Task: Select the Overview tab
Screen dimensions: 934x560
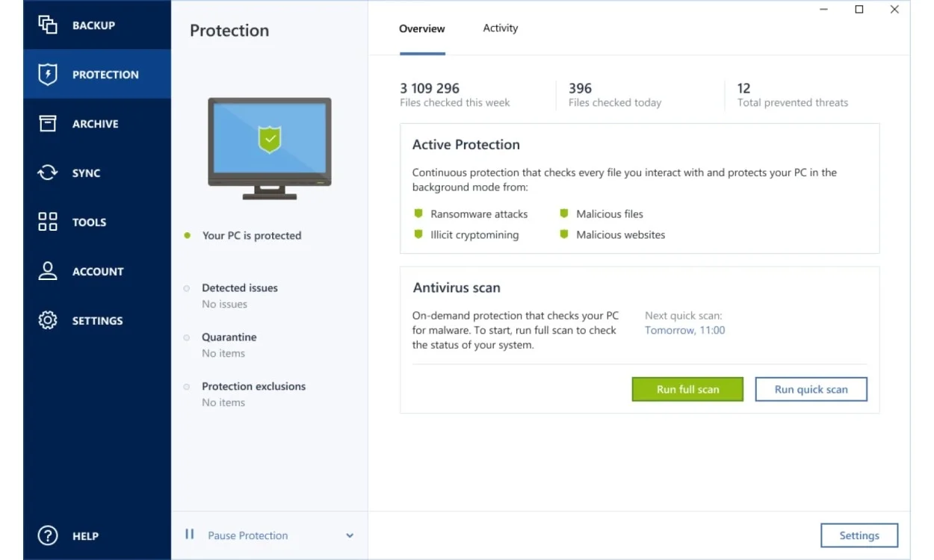Action: pyautogui.click(x=421, y=28)
